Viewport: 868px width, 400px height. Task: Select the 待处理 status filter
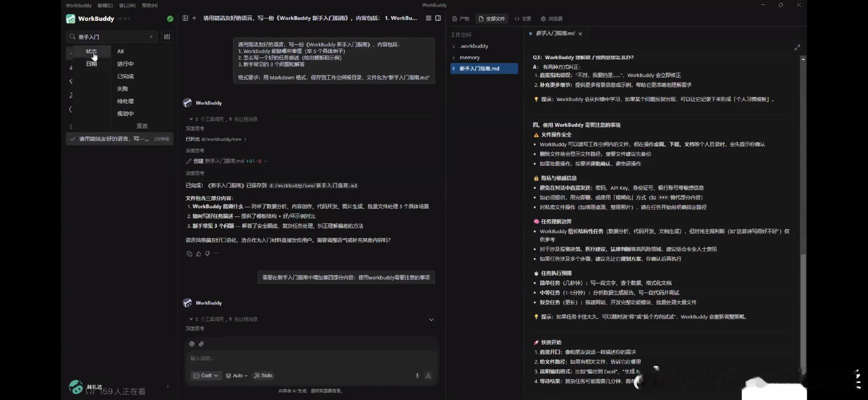pos(125,101)
